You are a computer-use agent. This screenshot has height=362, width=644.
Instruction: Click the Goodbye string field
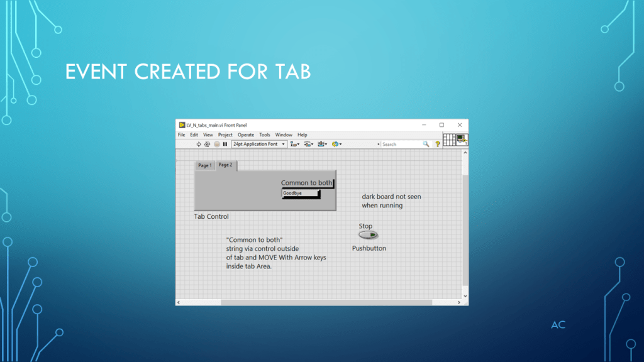coord(300,193)
